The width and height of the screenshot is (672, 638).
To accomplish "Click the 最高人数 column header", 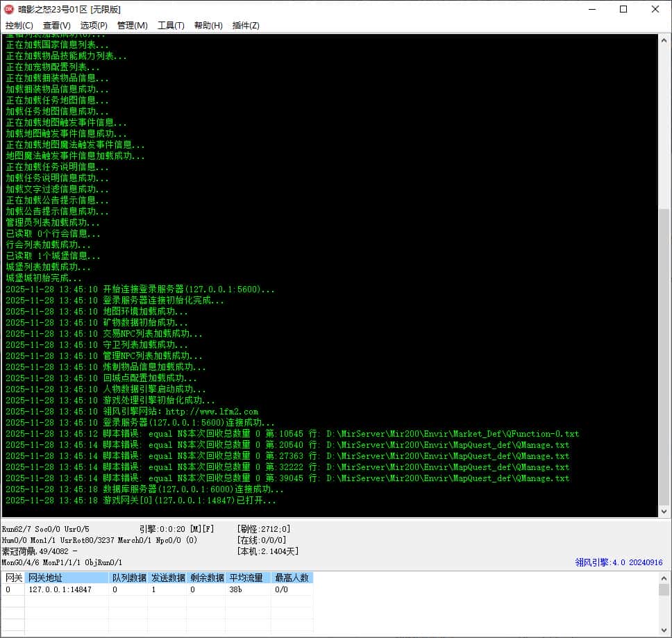I will pos(292,578).
